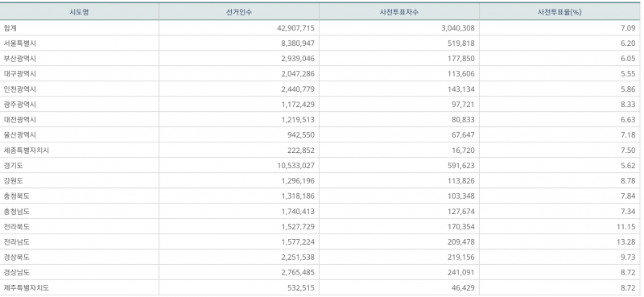Select the 광주광역시 row label
644x297 pixels.
point(20,105)
